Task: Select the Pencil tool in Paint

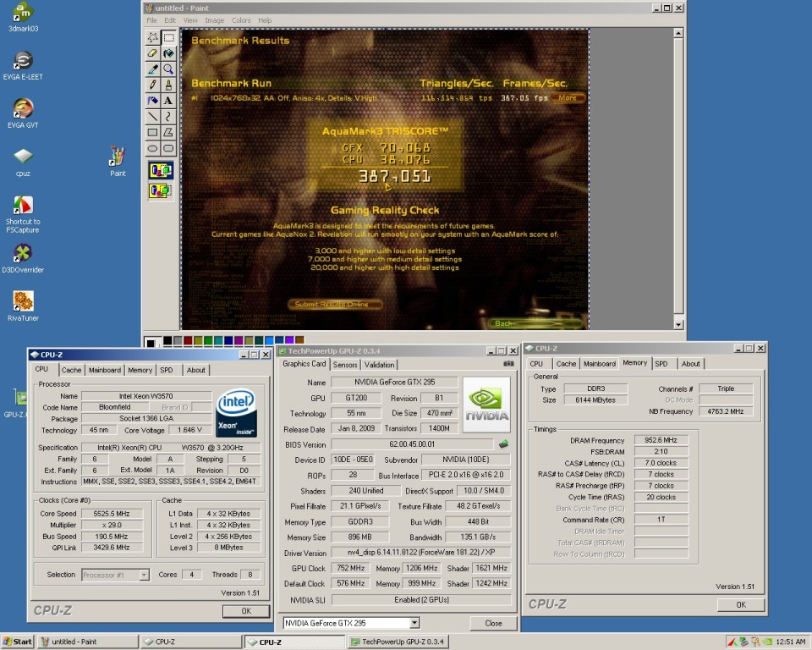Action: [x=153, y=85]
